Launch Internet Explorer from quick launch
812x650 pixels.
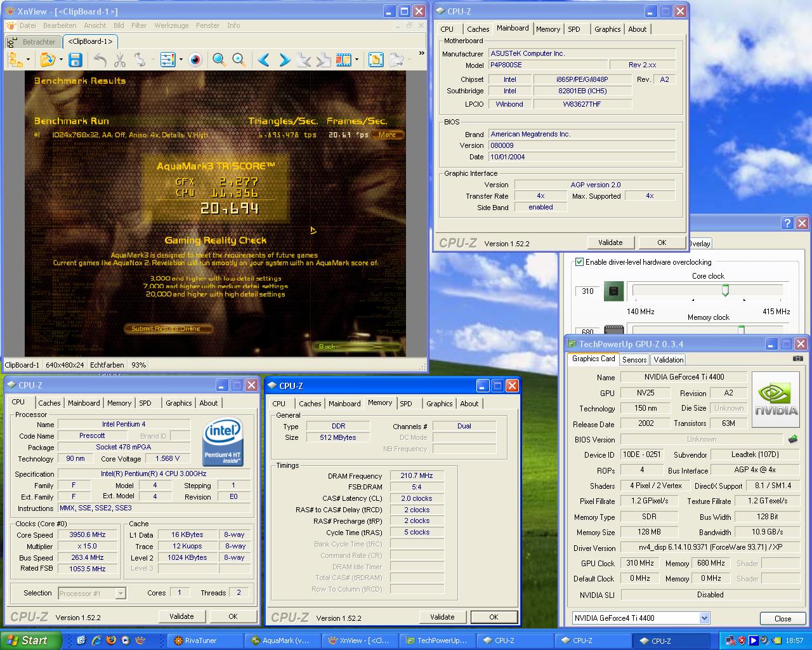pyautogui.click(x=96, y=640)
